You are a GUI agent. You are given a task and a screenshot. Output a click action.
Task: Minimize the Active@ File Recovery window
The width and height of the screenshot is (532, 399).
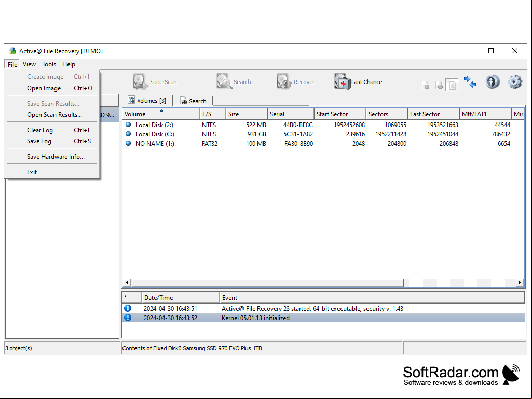coord(468,51)
